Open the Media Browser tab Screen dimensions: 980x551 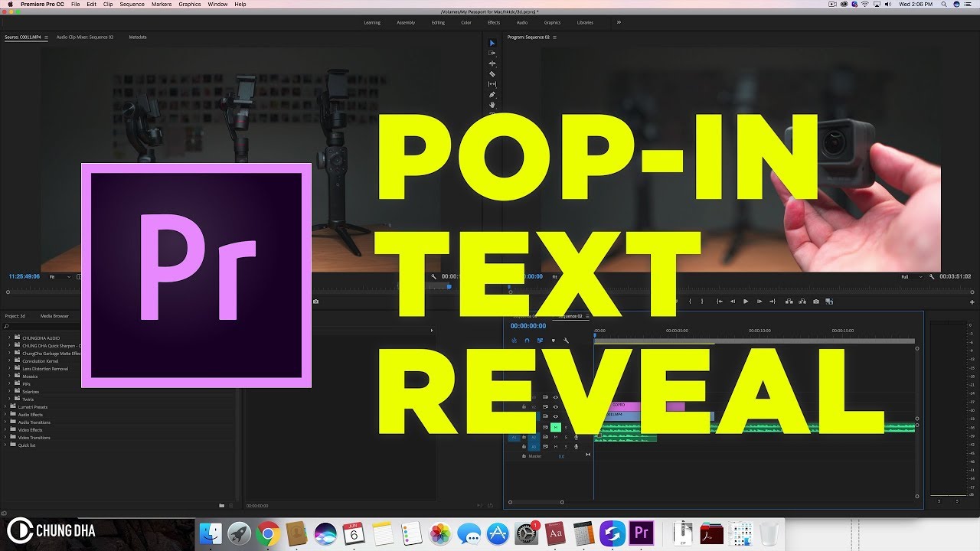54,315
